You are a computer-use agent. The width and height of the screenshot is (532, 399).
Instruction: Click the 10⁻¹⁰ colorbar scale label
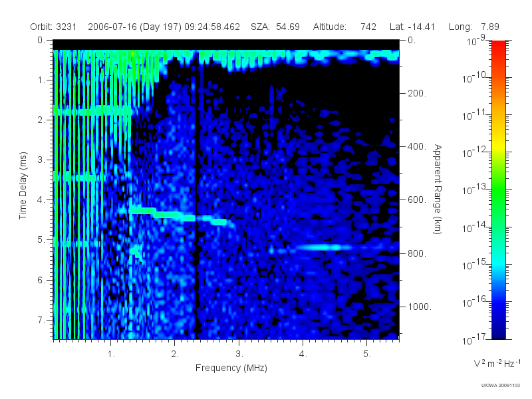(x=475, y=78)
